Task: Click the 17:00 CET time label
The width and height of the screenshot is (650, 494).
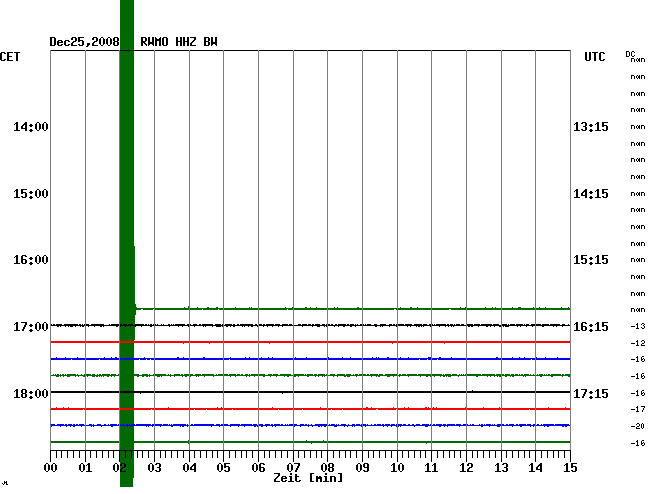Action: click(x=31, y=327)
